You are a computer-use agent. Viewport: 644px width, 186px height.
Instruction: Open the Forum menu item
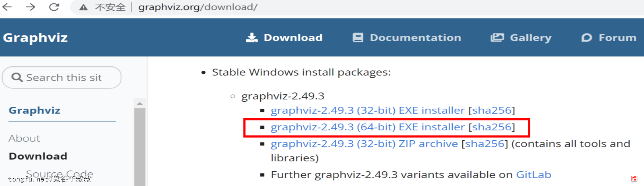(x=617, y=38)
